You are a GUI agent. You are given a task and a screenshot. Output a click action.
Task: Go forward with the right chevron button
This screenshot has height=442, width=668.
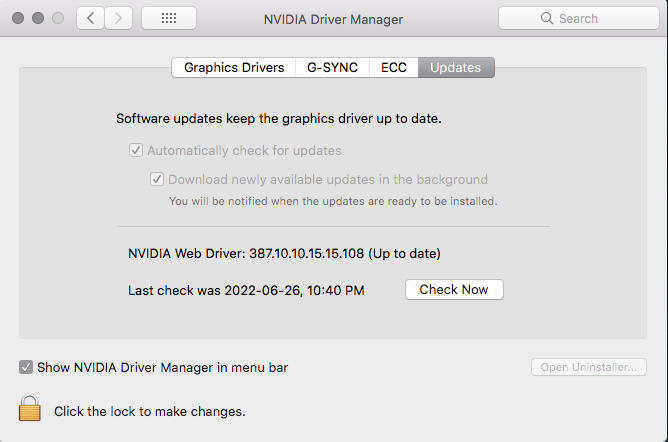pos(119,18)
